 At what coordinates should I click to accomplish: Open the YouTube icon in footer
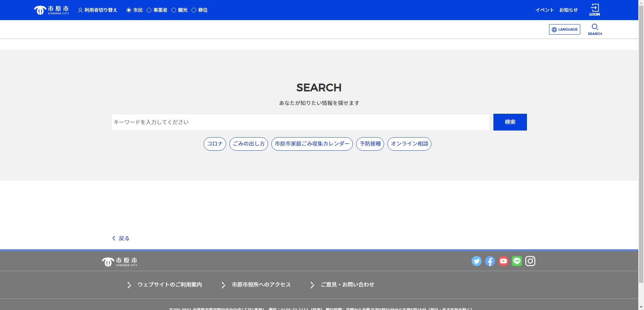pyautogui.click(x=503, y=261)
